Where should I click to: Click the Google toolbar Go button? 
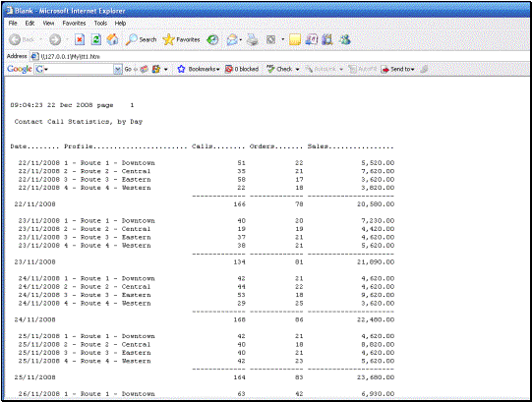128,69
